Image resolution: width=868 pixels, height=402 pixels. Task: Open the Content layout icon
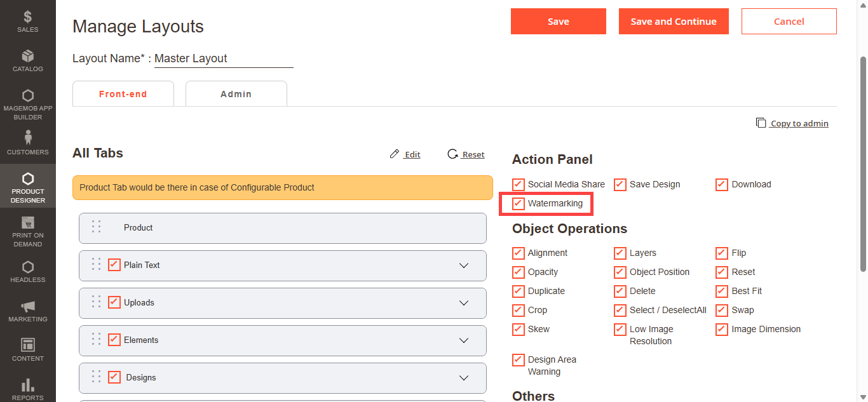(x=27, y=345)
